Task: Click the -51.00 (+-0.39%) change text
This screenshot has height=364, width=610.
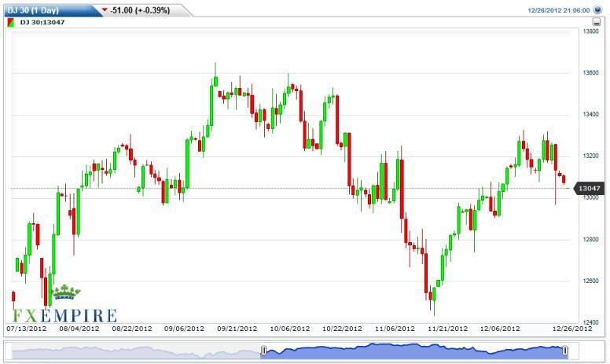Action: (140, 10)
